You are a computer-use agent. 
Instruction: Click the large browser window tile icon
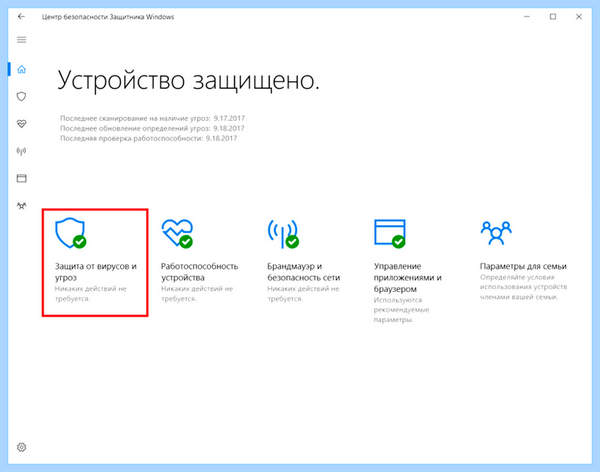click(x=390, y=234)
